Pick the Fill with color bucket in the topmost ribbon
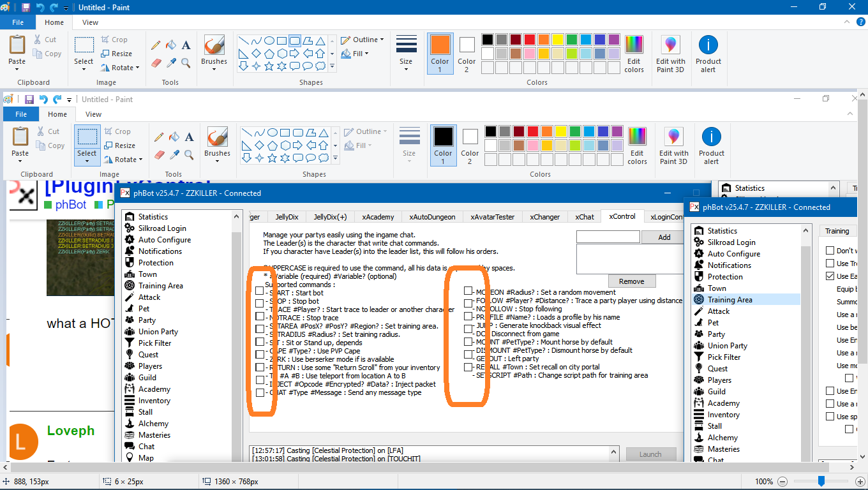This screenshot has height=490, width=868. [171, 45]
